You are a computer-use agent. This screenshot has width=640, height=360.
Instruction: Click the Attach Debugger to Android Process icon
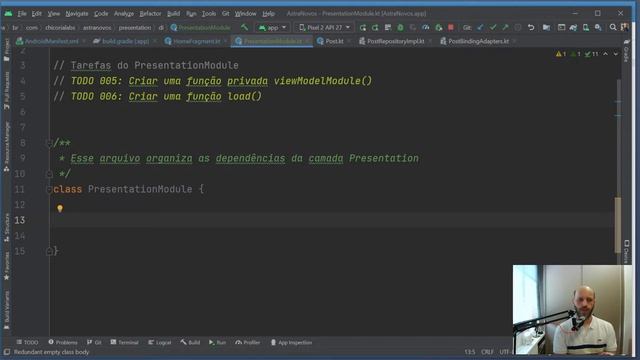tap(438, 27)
